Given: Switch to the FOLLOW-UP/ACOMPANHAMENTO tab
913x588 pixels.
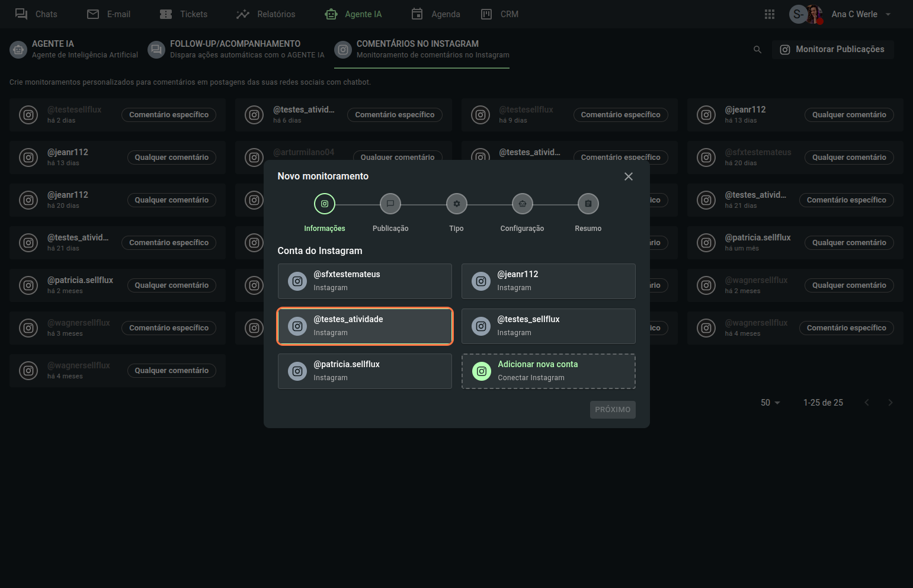Looking at the screenshot, I should pyautogui.click(x=237, y=49).
